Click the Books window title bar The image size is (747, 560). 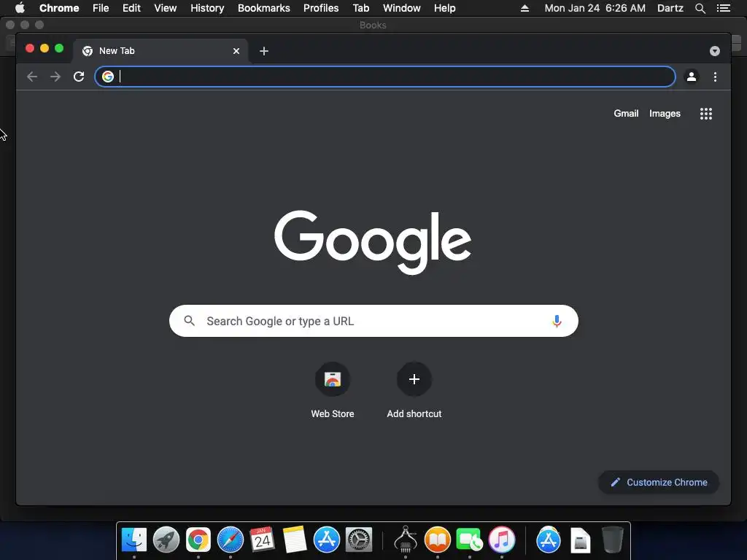pyautogui.click(x=373, y=25)
